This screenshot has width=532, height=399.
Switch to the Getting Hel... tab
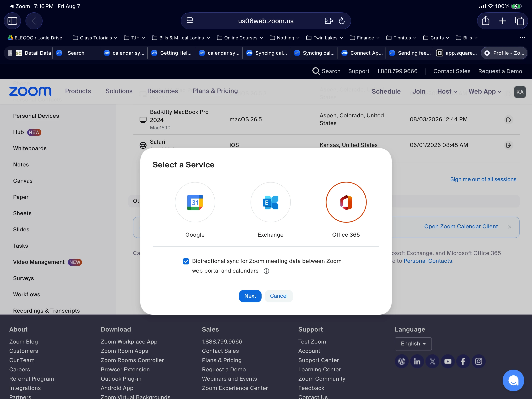tap(171, 53)
